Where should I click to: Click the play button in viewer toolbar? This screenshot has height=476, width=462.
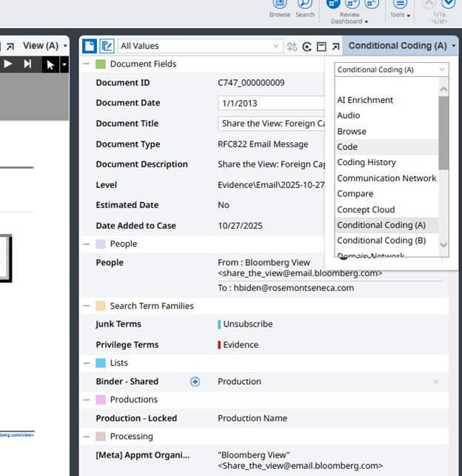pyautogui.click(x=7, y=64)
